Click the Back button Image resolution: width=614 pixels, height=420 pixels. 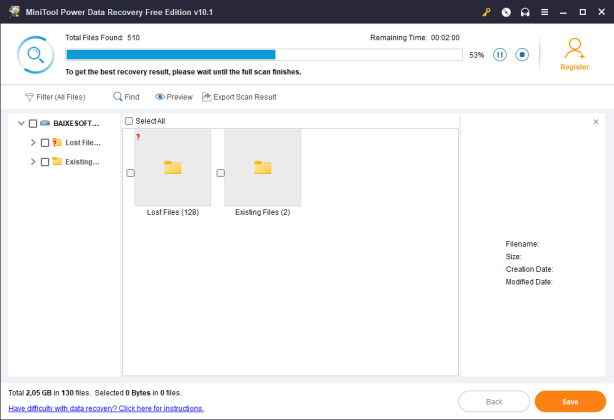494,402
